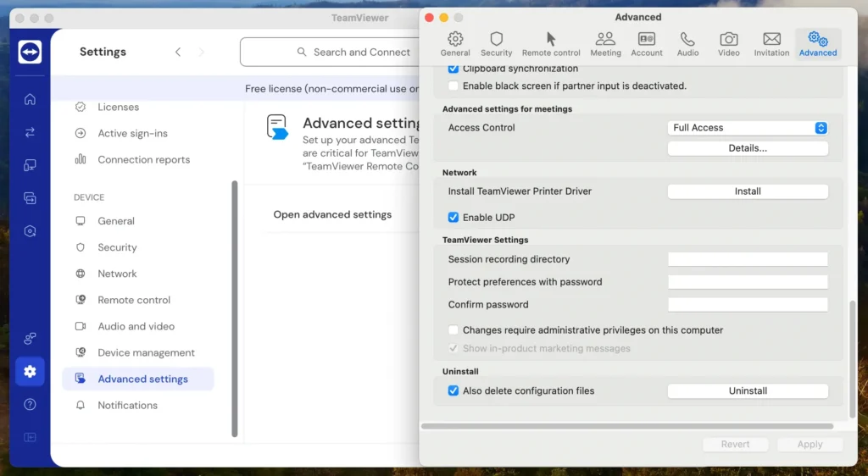This screenshot has height=476, width=868.
Task: Open the contacts icon above settings gear
Action: coord(30,338)
